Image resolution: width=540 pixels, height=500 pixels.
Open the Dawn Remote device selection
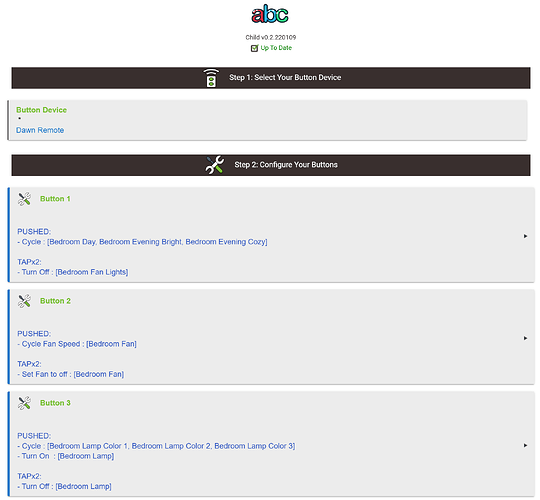(x=40, y=130)
